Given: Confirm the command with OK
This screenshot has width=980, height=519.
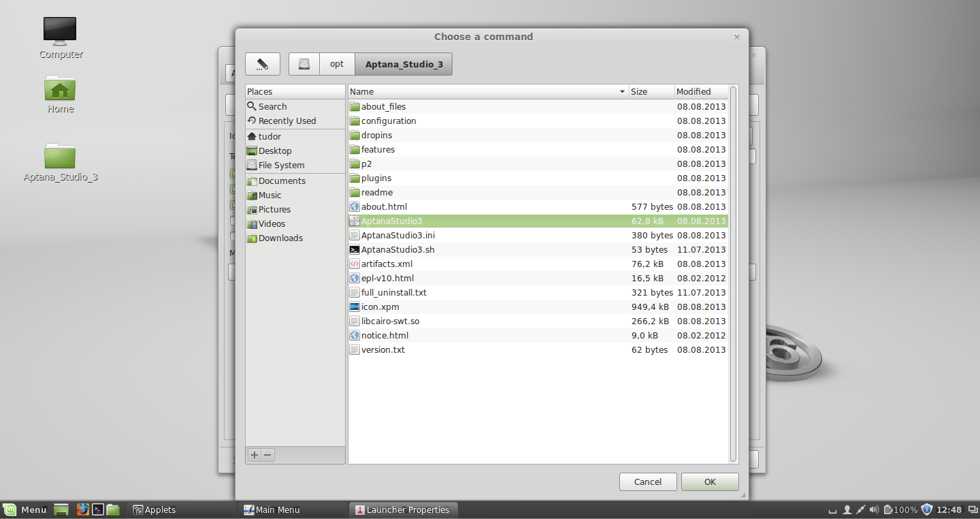Looking at the screenshot, I should [x=709, y=482].
